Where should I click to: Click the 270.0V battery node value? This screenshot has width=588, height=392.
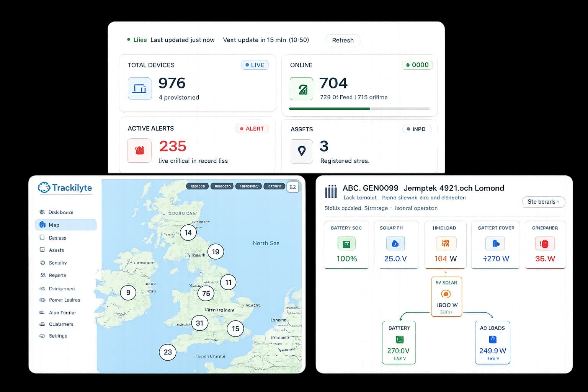[399, 351]
